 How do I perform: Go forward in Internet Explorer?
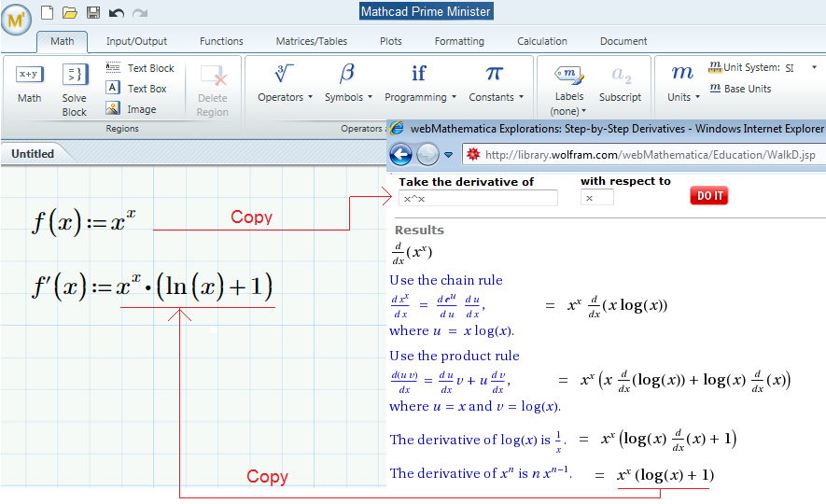pyautogui.click(x=427, y=155)
